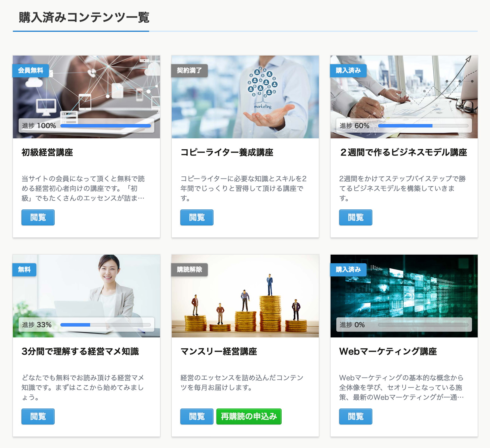The image size is (490, 448).
Task: Click 閲覧 under ２週間で作るビジネスモデル講座
Action: [x=356, y=217]
